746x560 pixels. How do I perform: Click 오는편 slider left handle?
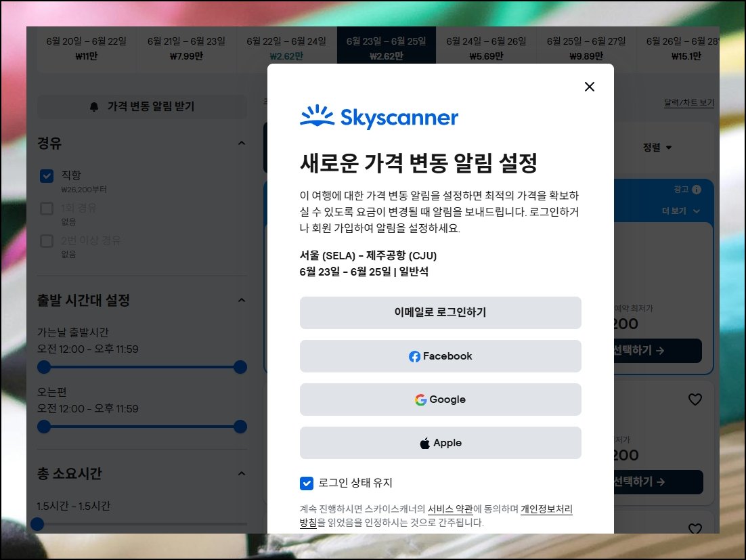point(44,427)
